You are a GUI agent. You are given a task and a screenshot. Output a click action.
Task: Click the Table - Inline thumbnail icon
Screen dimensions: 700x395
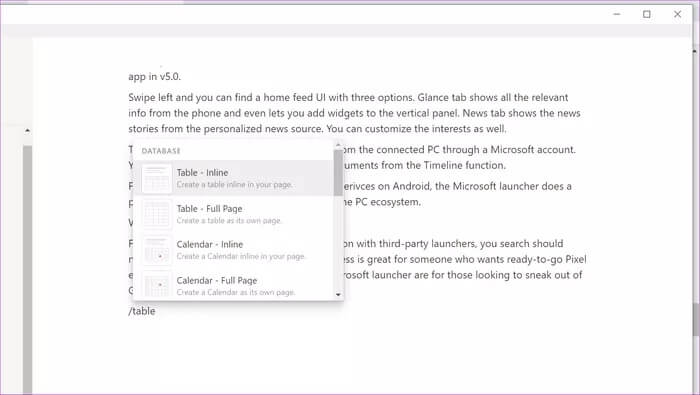156,179
